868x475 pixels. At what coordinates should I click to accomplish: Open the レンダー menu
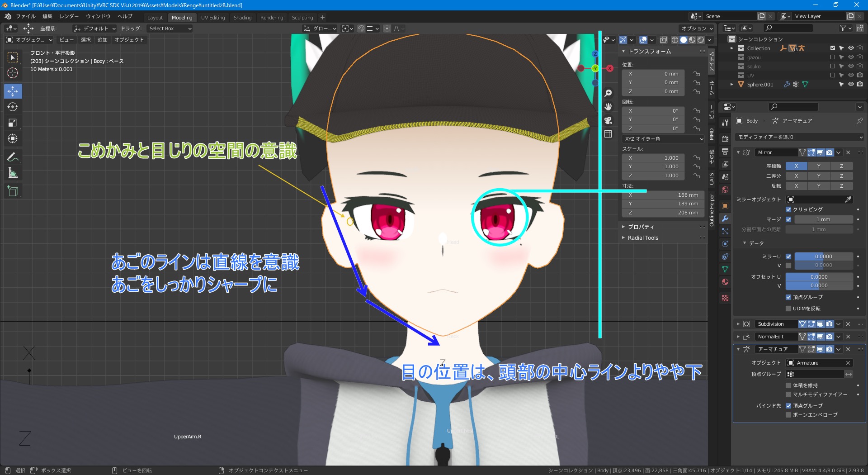coord(69,16)
